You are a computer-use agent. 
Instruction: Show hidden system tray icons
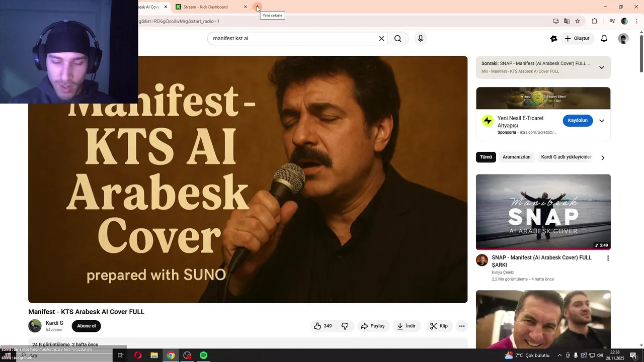click(x=559, y=355)
